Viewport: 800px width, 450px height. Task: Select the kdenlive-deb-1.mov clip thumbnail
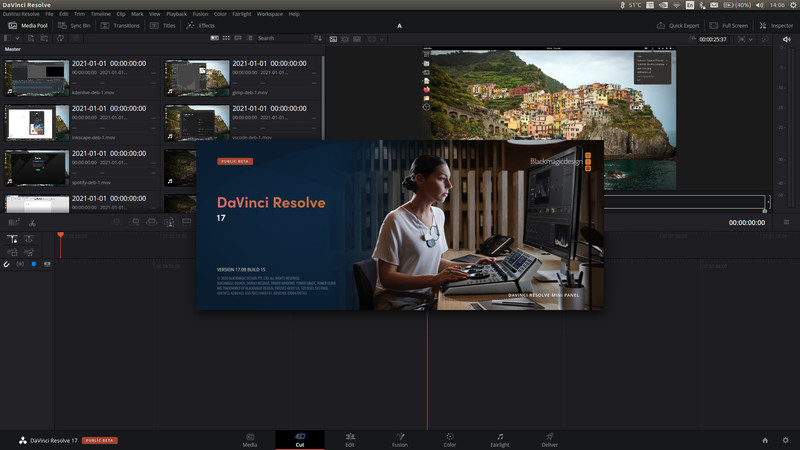37,78
